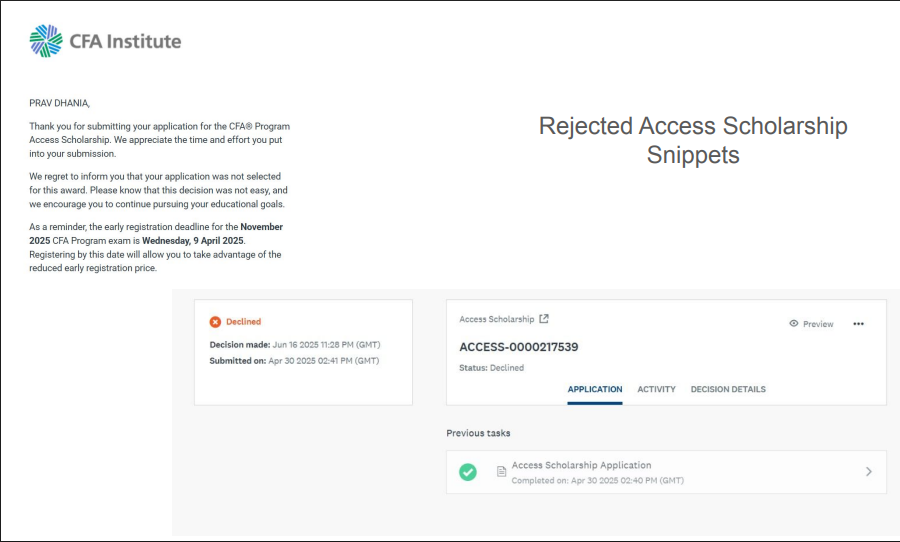Click the red Declined X icon
The width and height of the screenshot is (900, 542).
tap(215, 322)
